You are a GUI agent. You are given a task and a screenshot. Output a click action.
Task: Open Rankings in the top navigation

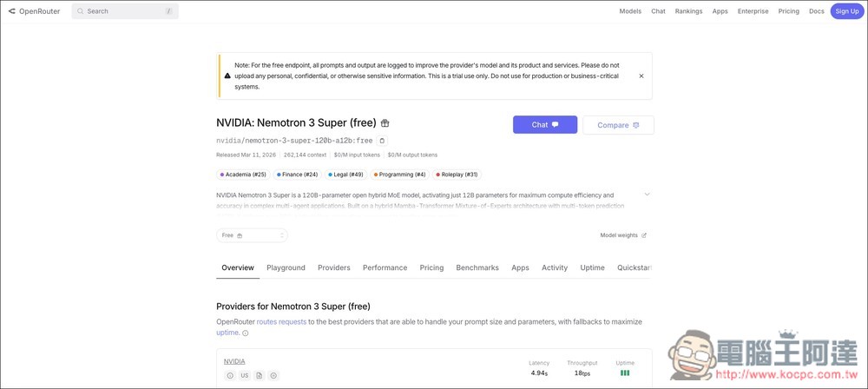[688, 11]
